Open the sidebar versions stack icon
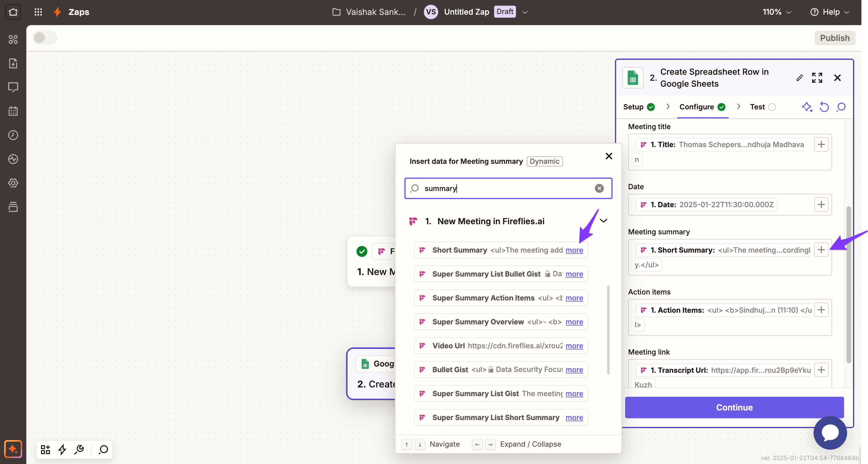 pyautogui.click(x=13, y=207)
